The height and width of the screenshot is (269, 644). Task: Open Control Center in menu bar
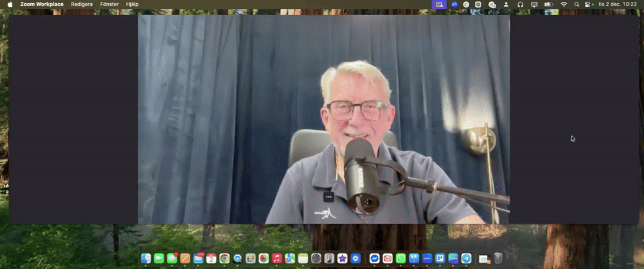pos(589,4)
